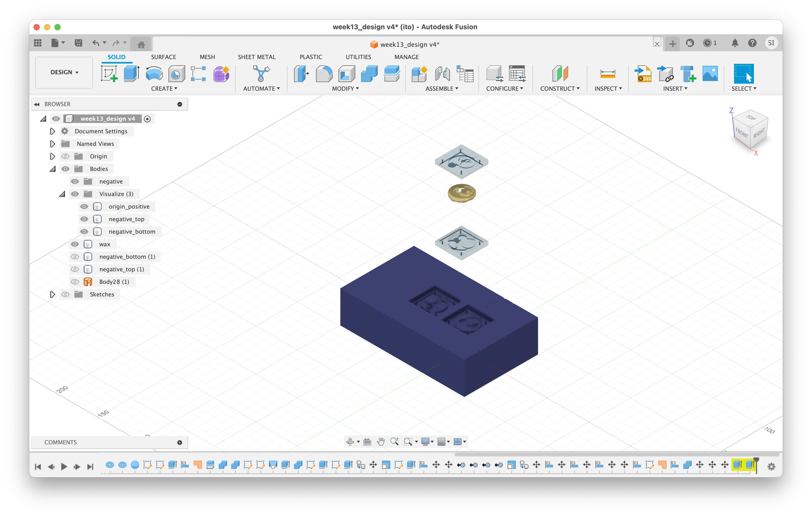812x516 pixels.
Task: Show the Sketches folder
Action: click(x=65, y=294)
